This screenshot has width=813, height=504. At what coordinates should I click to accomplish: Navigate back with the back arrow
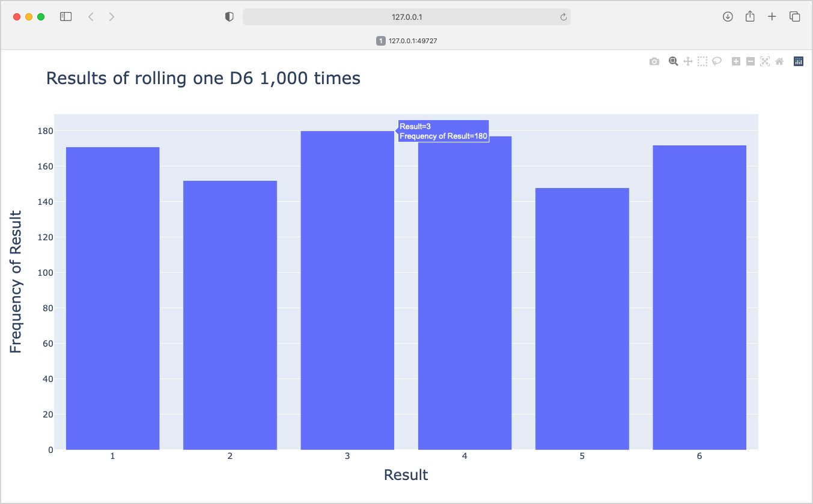click(90, 16)
